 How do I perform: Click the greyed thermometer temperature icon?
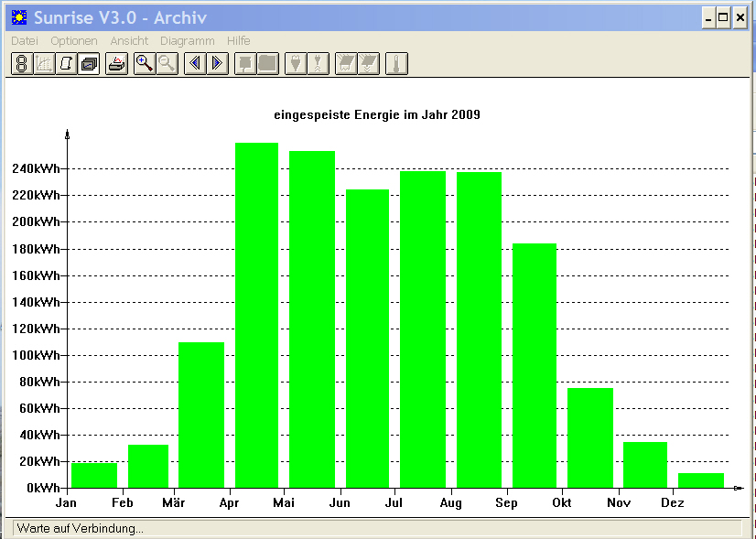coord(396,64)
